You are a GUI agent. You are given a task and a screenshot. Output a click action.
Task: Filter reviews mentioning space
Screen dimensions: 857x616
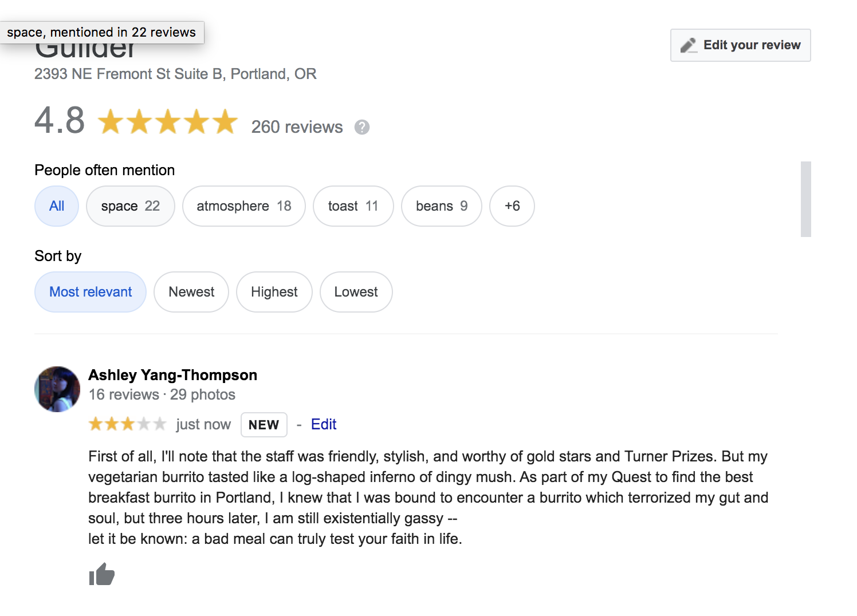(130, 206)
